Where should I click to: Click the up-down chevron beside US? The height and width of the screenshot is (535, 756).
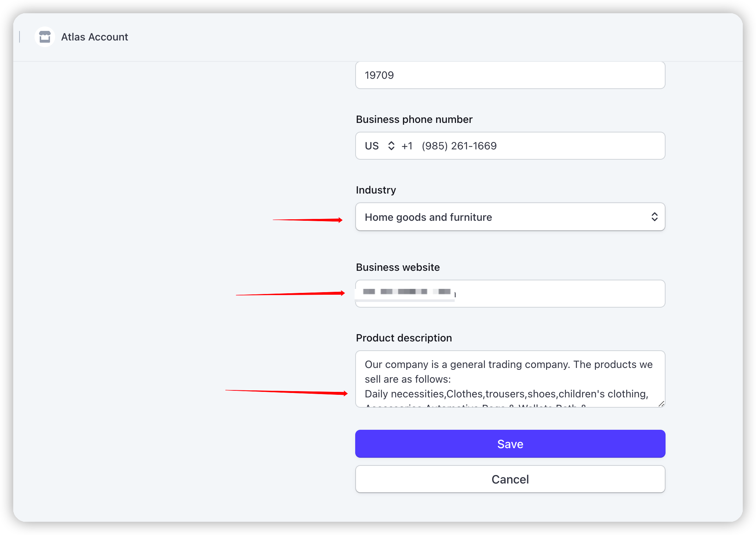(391, 146)
